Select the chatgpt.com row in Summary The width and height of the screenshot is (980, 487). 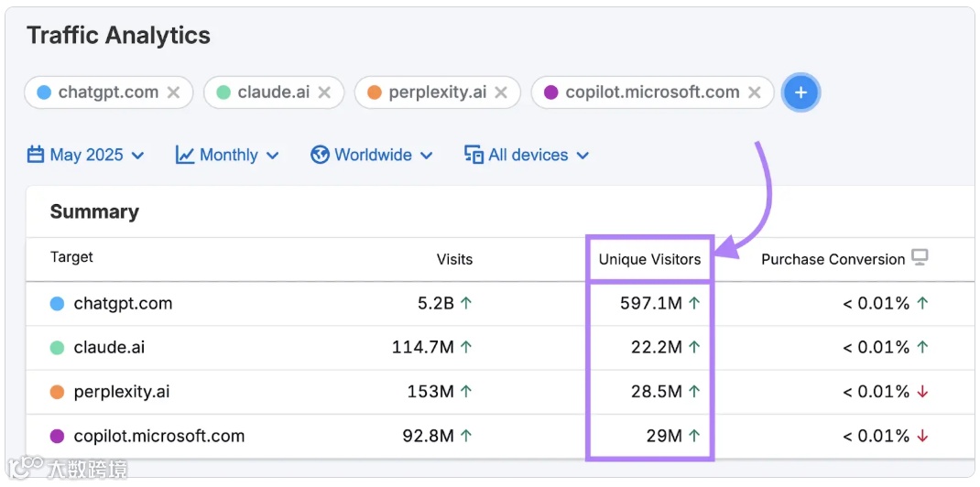point(123,303)
